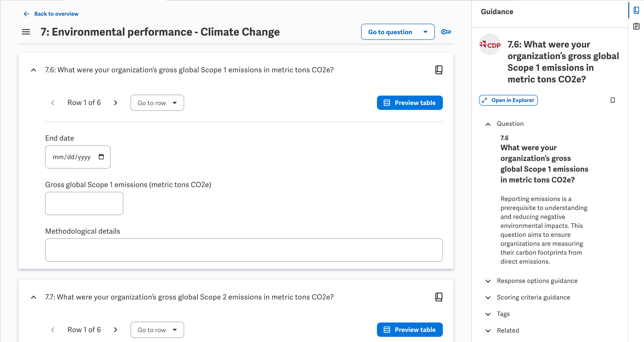Viewport: 644px width, 342px height.
Task: Open the Go to question dropdown
Action: click(x=398, y=32)
